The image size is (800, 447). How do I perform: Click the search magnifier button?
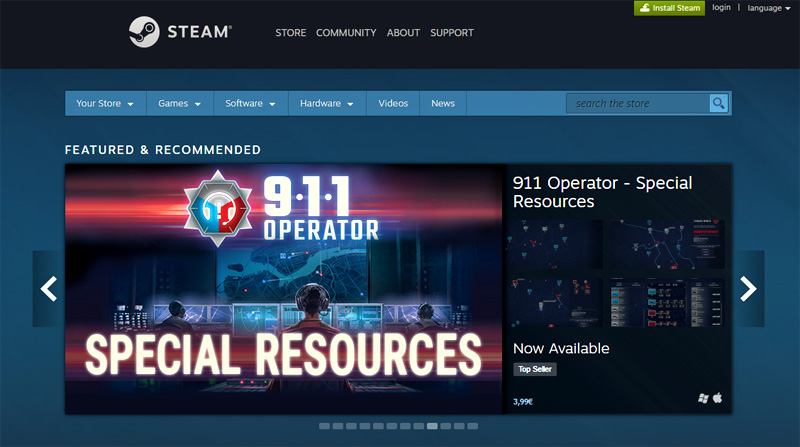[718, 104]
